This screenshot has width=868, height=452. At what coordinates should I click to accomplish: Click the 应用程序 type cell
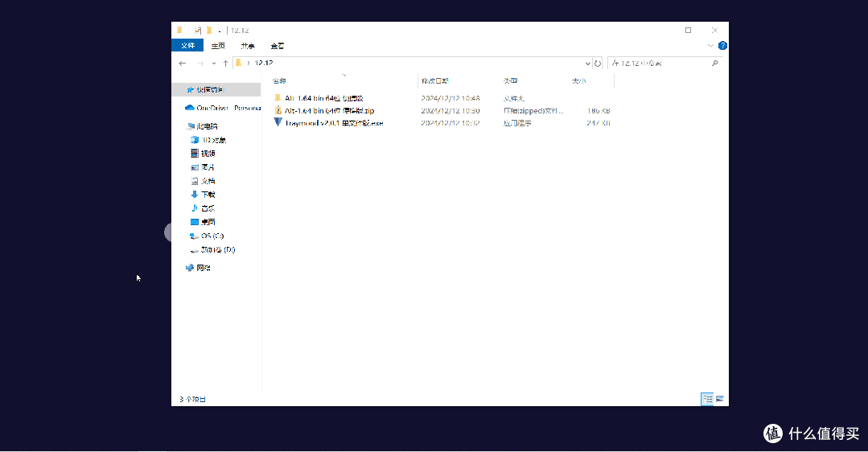click(517, 123)
